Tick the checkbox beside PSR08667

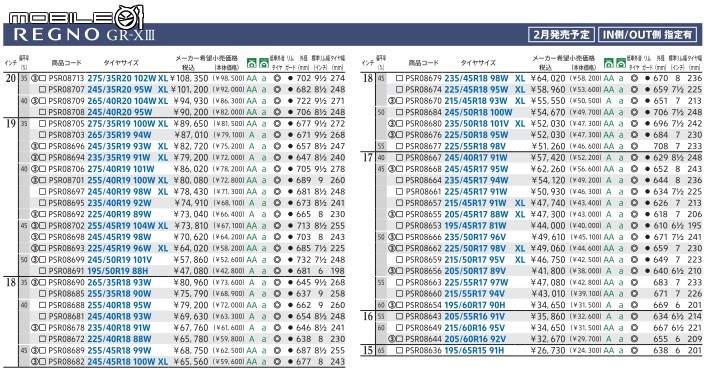coord(400,158)
